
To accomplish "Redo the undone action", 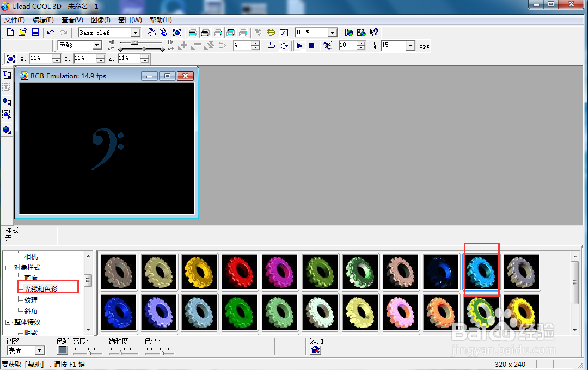I will pos(63,33).
